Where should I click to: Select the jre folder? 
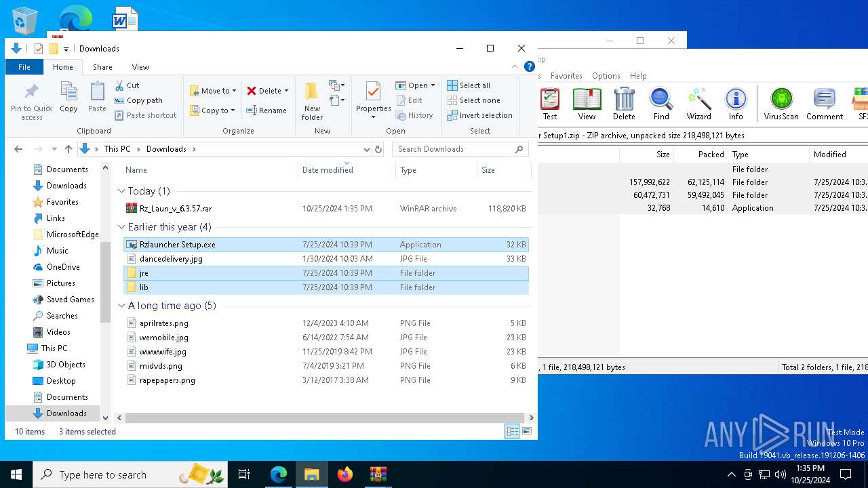click(x=325, y=273)
